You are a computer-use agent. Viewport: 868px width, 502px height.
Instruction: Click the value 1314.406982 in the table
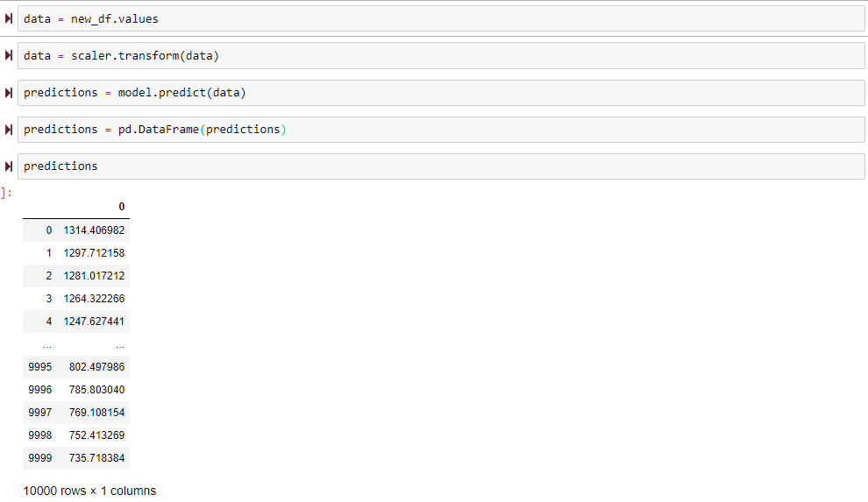94,230
